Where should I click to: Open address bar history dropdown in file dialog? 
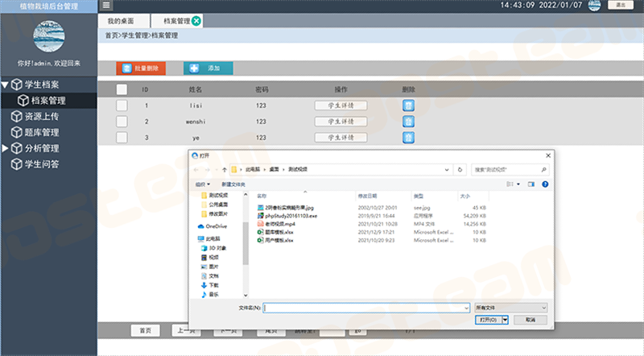pos(447,170)
